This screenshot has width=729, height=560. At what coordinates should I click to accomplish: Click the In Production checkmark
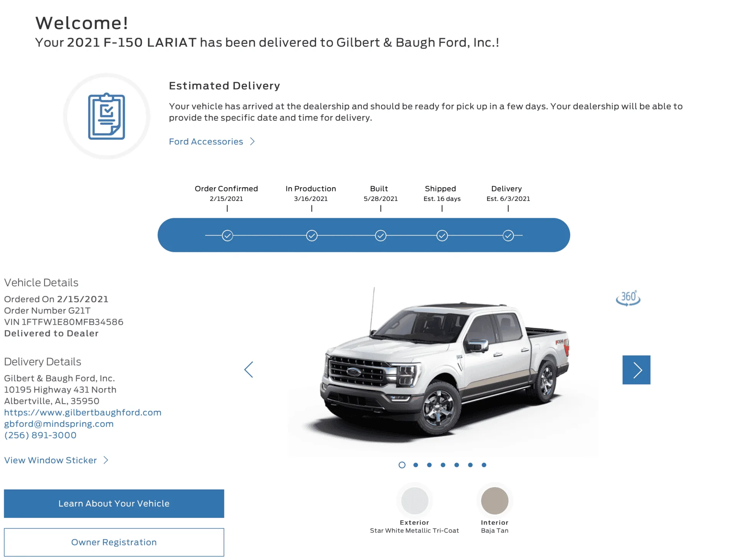pos(312,236)
